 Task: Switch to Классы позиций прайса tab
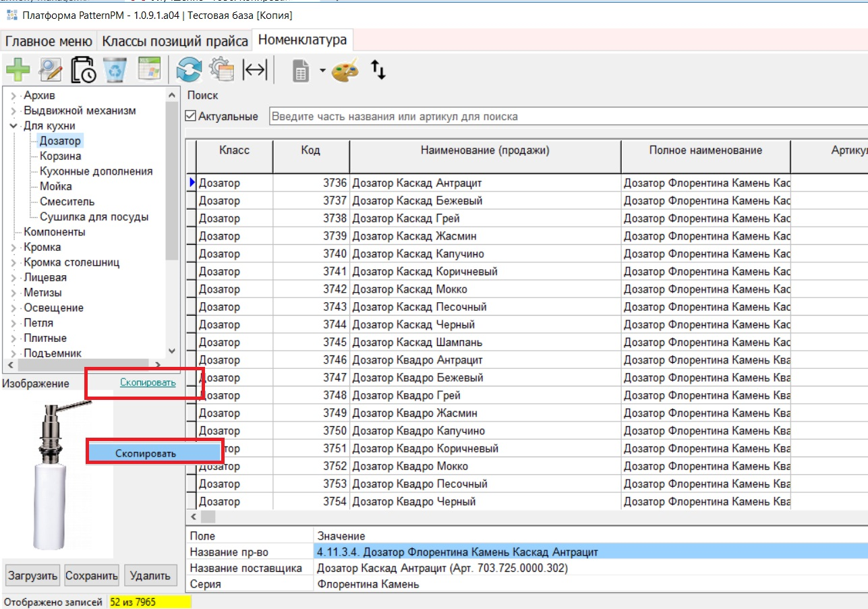pos(175,41)
